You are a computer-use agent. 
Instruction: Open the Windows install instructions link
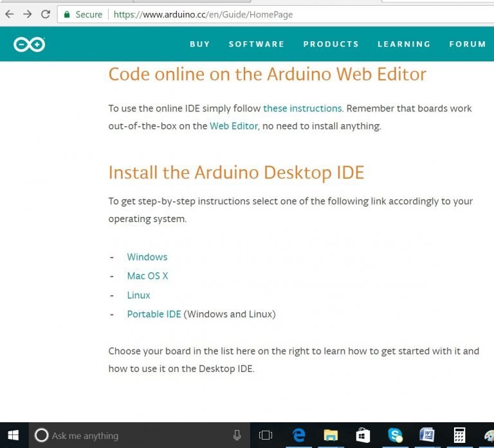click(147, 257)
